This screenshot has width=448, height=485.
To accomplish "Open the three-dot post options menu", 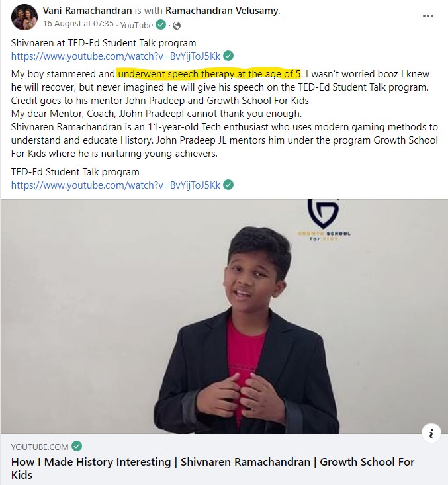I will pyautogui.click(x=427, y=16).
